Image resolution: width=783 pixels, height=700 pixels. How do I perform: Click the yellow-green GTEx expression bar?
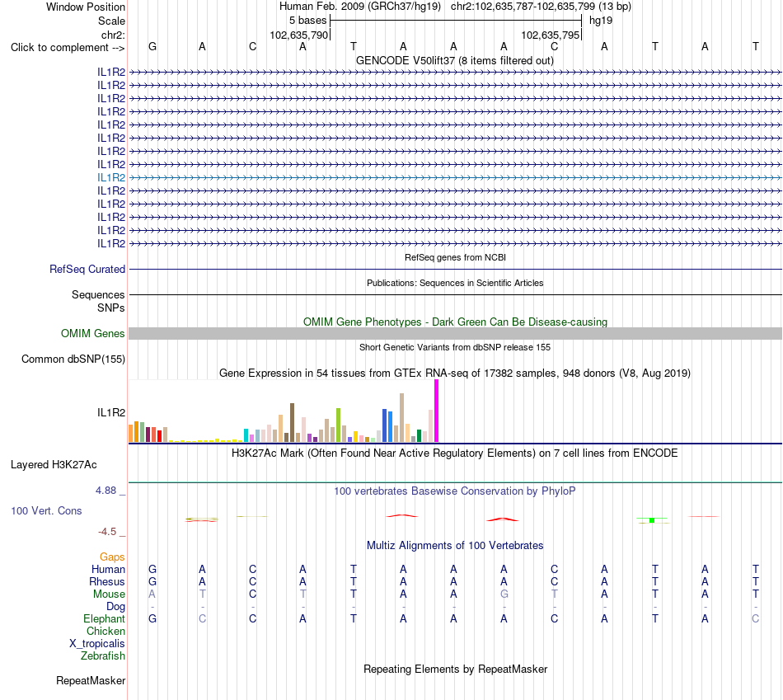(x=338, y=425)
